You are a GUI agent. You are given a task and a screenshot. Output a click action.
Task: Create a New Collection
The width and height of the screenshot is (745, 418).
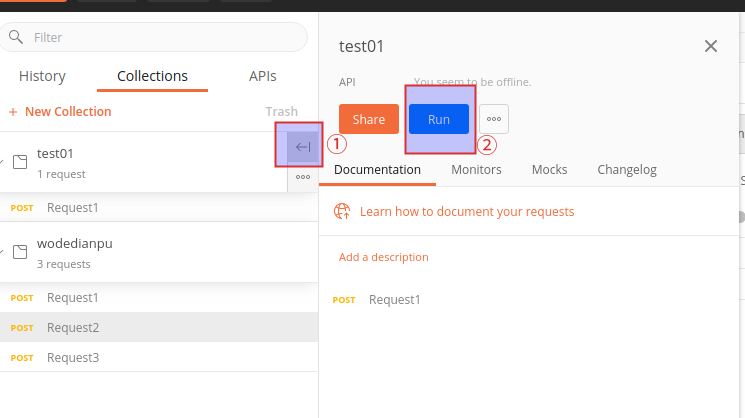point(60,112)
